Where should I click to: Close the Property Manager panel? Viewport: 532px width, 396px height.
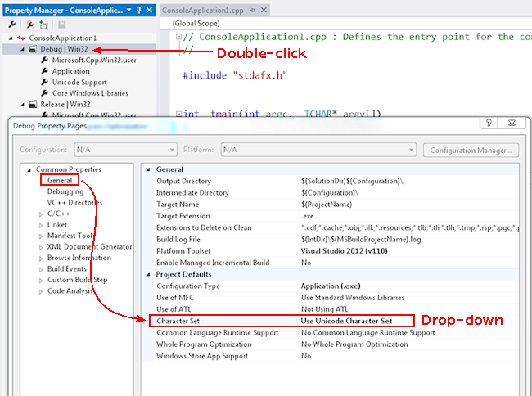pos(149,10)
